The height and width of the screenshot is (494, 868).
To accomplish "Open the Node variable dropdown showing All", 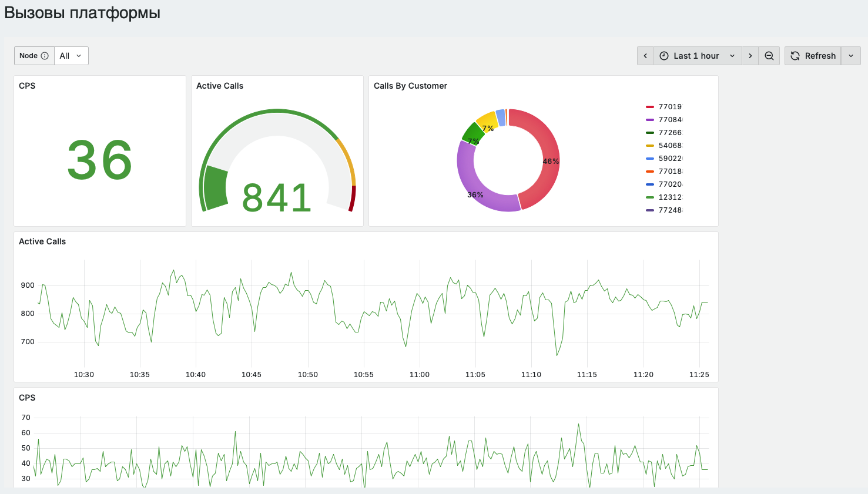I will 71,56.
